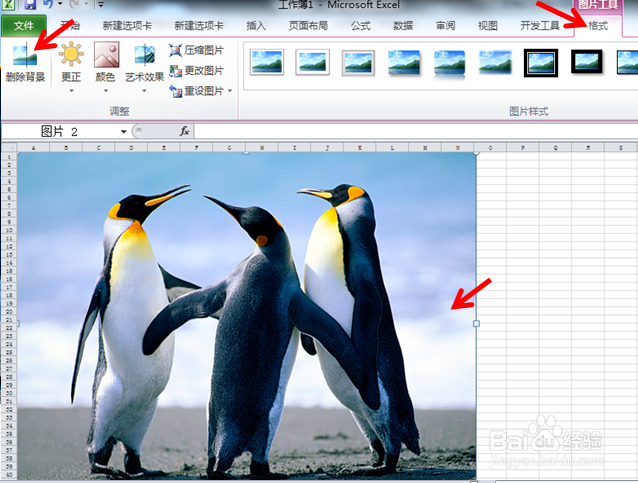Click Reset Picture (重设图片)
This screenshot has height=483, width=638.
pos(197,91)
